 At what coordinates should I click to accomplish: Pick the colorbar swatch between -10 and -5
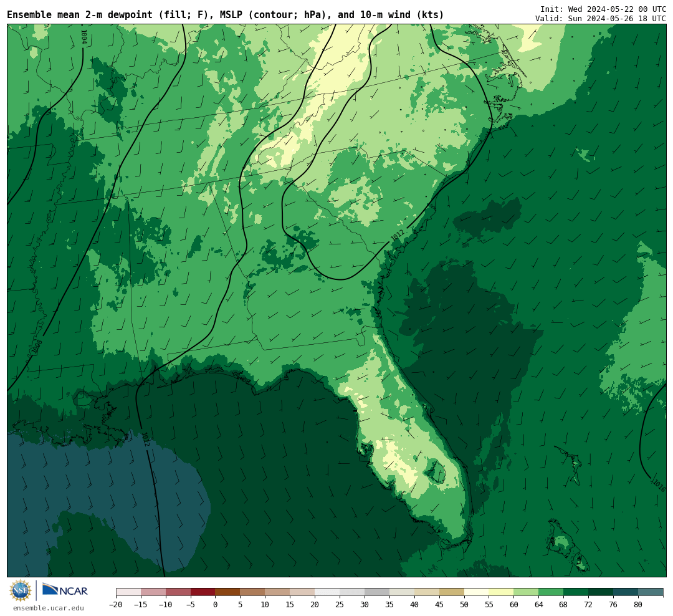click(178, 592)
